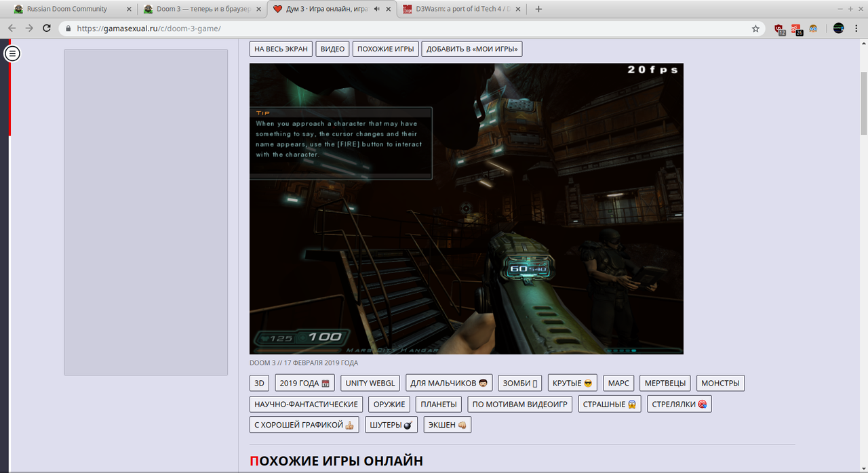Open the Chrome three-dot menu
The image size is (868, 473).
point(856,28)
